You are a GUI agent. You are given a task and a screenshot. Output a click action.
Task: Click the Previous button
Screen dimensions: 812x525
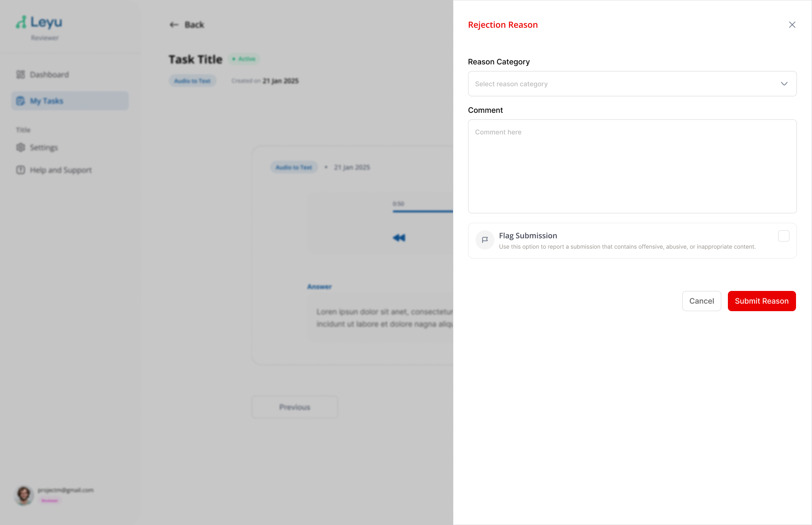(x=295, y=407)
